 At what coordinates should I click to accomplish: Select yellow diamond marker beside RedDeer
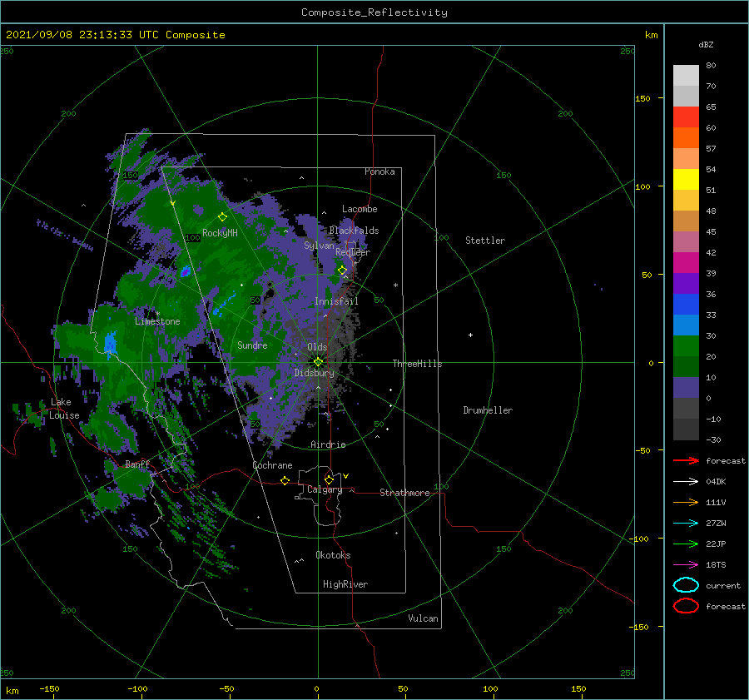(x=342, y=270)
